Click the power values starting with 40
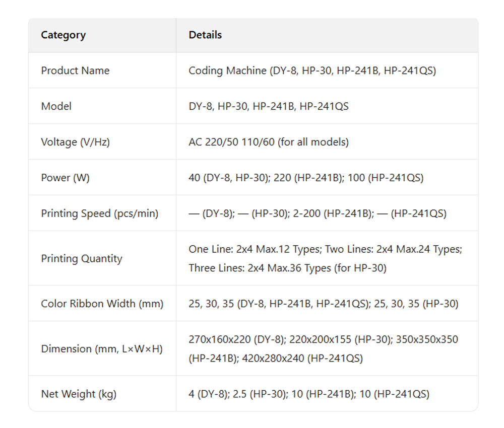 (x=306, y=178)
